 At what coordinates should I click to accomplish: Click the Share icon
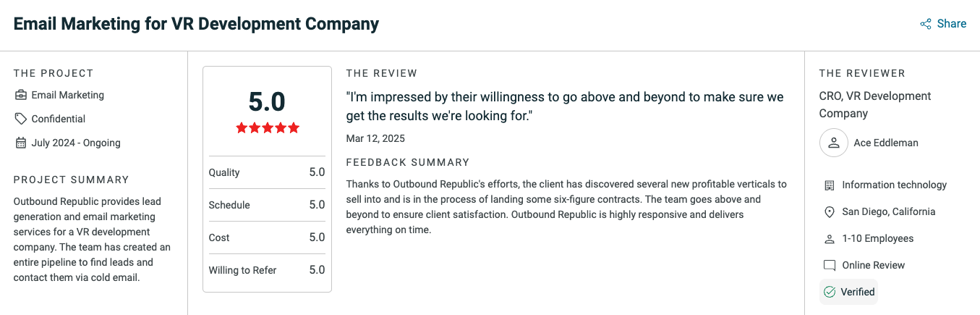point(926,24)
